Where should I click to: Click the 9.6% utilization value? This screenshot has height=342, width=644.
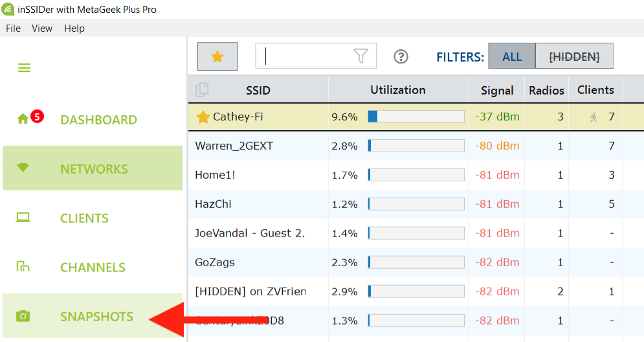[344, 117]
